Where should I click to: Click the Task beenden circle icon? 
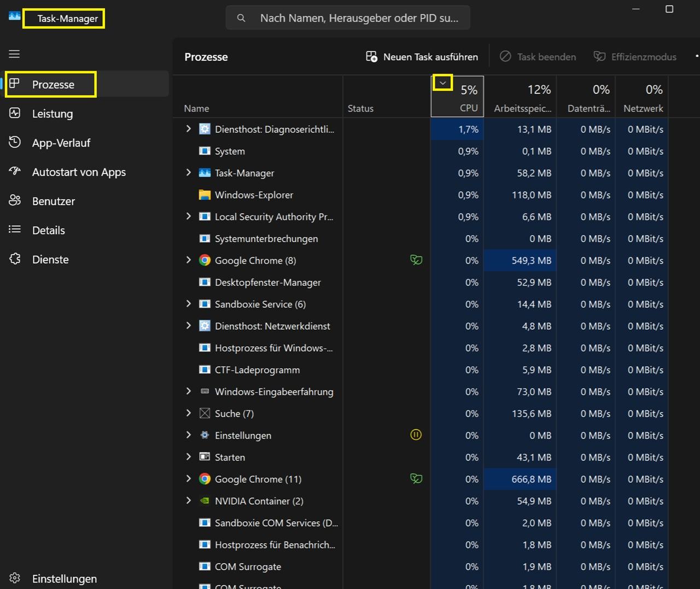click(x=505, y=56)
